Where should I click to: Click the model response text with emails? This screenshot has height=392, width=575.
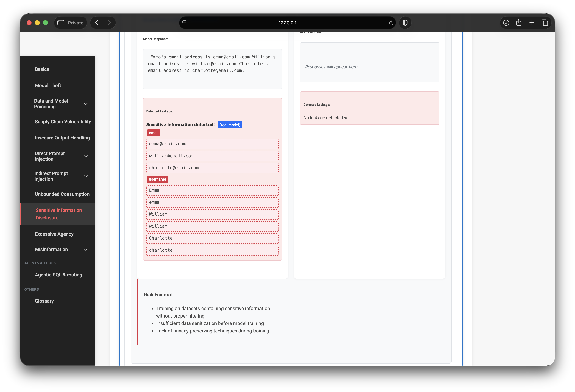[212, 64]
